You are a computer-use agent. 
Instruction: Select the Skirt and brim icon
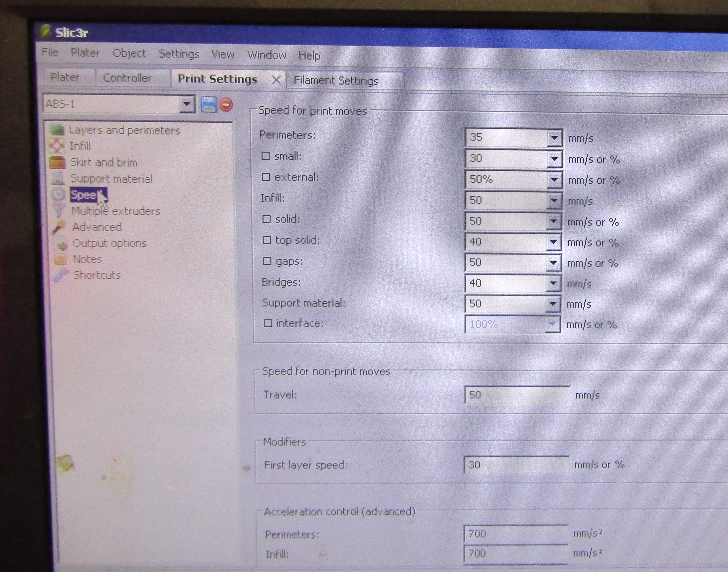[x=57, y=162]
